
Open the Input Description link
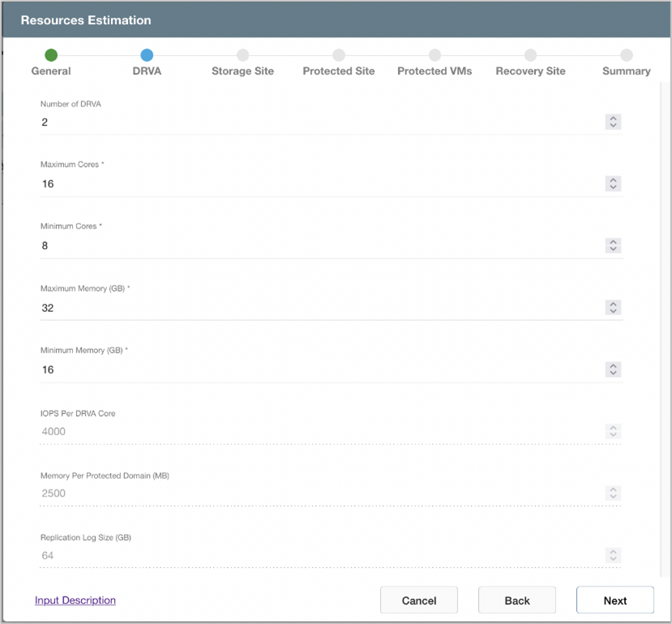coord(75,600)
